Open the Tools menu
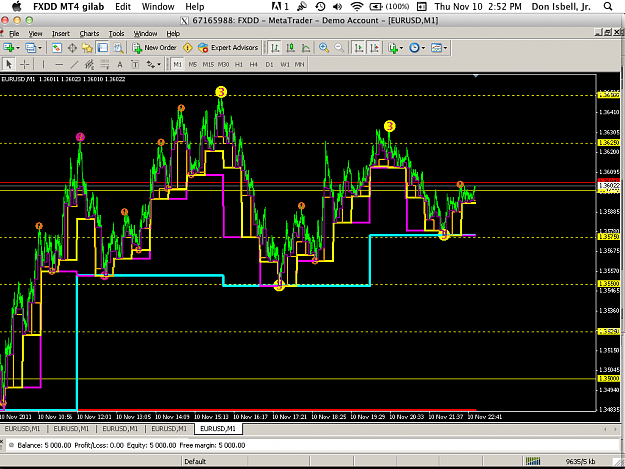 (x=116, y=33)
